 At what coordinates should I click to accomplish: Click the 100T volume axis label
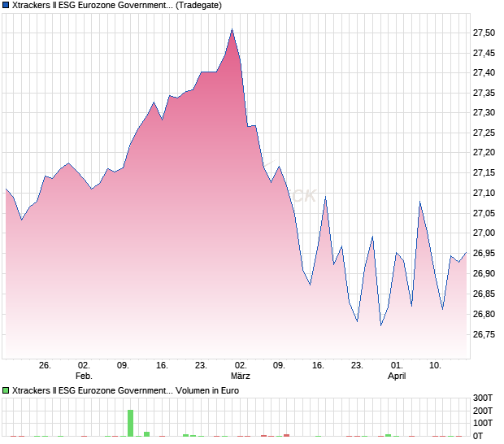(x=482, y=423)
